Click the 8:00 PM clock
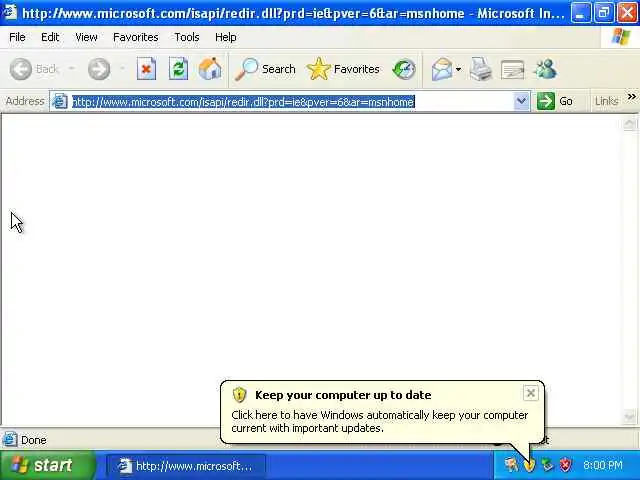The height and width of the screenshot is (480, 640). pos(603,465)
